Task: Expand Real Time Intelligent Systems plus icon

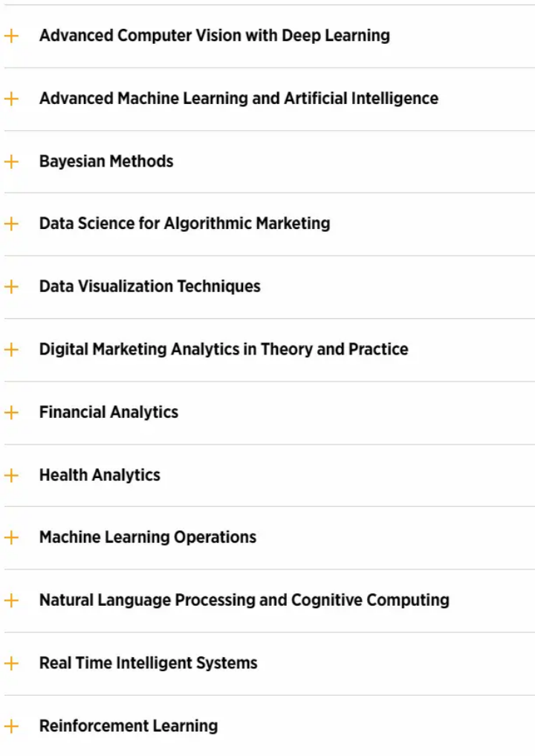Action: [11, 663]
